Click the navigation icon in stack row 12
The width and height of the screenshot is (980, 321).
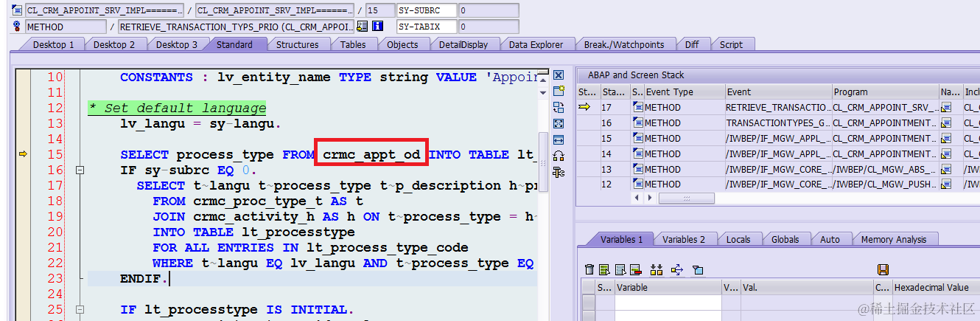coord(946,184)
